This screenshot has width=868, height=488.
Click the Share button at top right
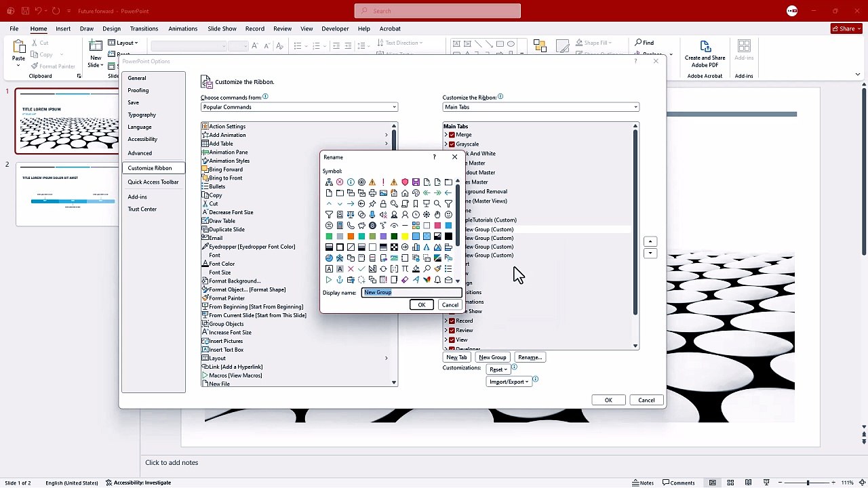click(x=846, y=28)
